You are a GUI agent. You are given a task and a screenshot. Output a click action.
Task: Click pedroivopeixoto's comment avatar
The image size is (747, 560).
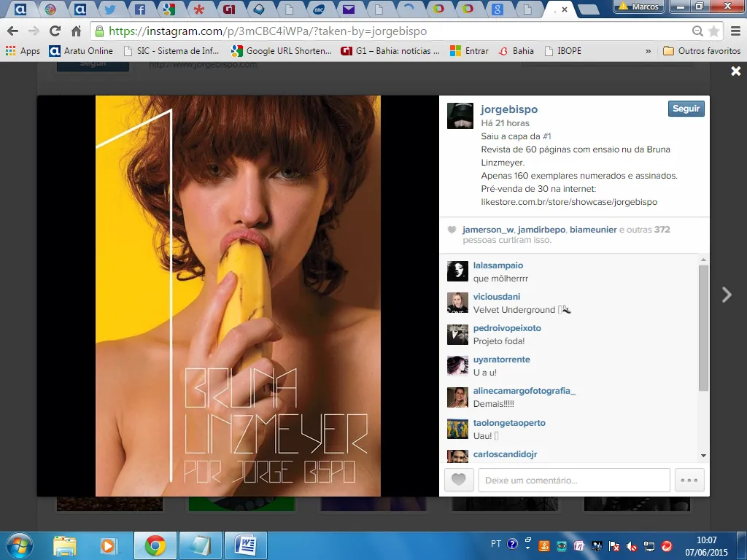(x=457, y=334)
